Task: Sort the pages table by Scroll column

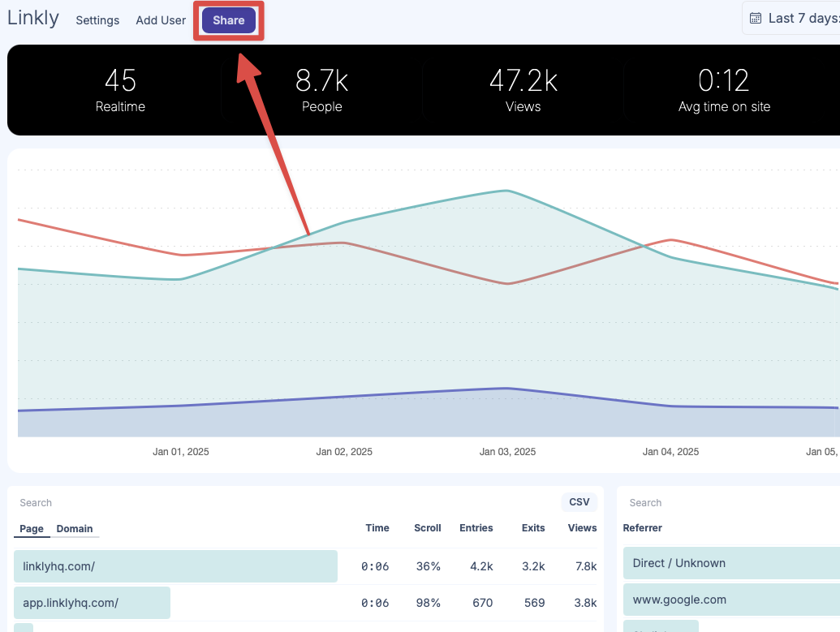Action: click(x=427, y=528)
